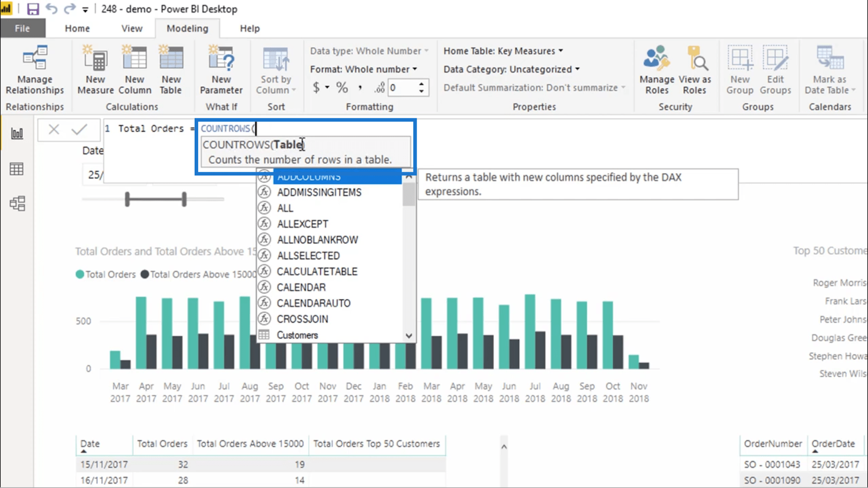Click the date slicer left handle
Viewport: 868px width, 488px height.
coord(127,199)
